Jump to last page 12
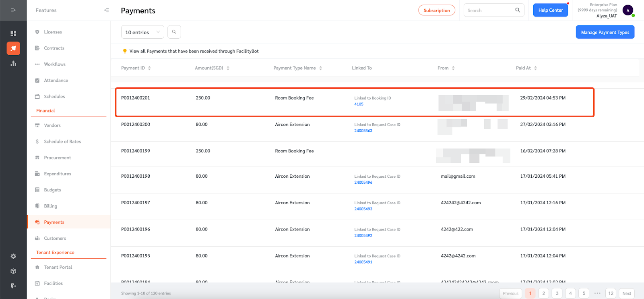 point(611,293)
